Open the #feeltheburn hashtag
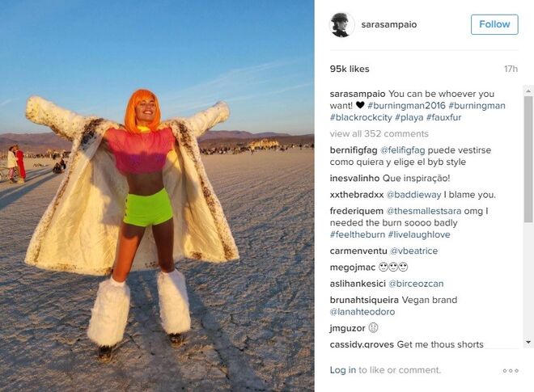Viewport: 534px width, 392px height. click(358, 234)
